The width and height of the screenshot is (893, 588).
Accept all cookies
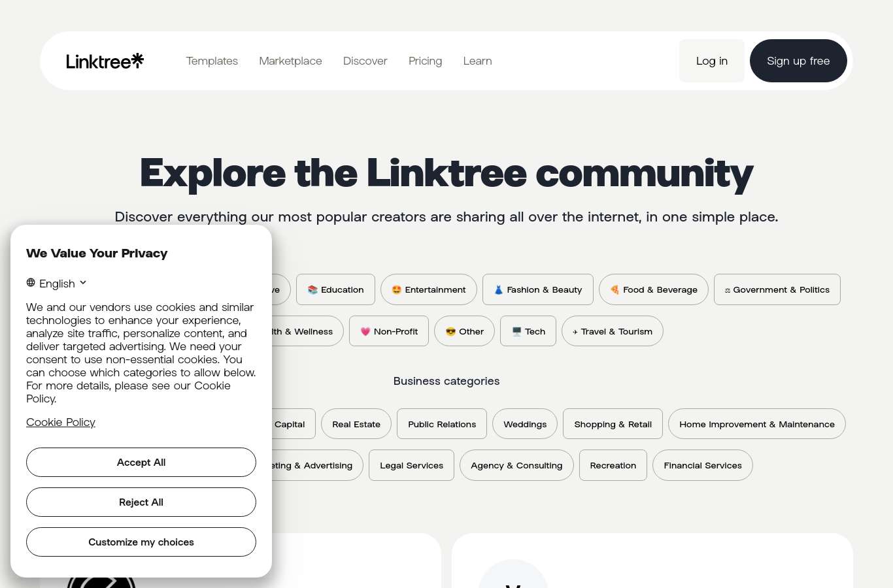(x=141, y=463)
